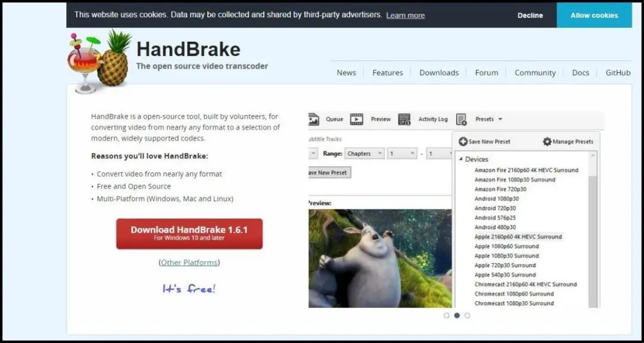Screen dimensions: 644x343
Task: Select Android 576p25 preset
Action: click(x=495, y=217)
